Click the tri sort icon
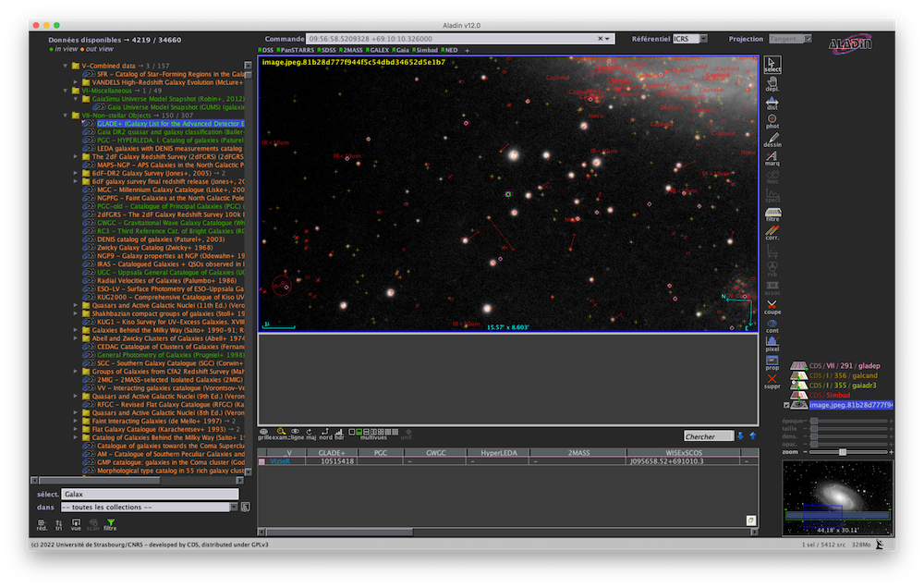The width and height of the screenshot is (924, 588). pyautogui.click(x=58, y=524)
